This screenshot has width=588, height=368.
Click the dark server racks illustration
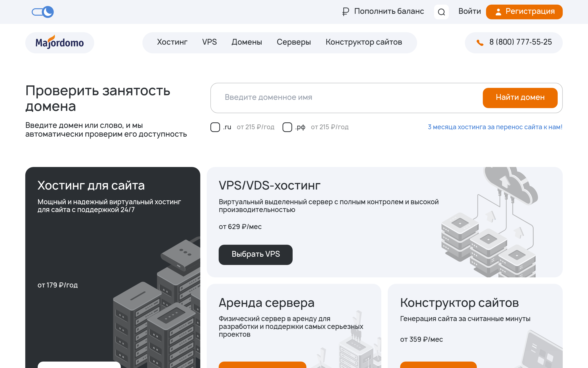click(x=157, y=302)
